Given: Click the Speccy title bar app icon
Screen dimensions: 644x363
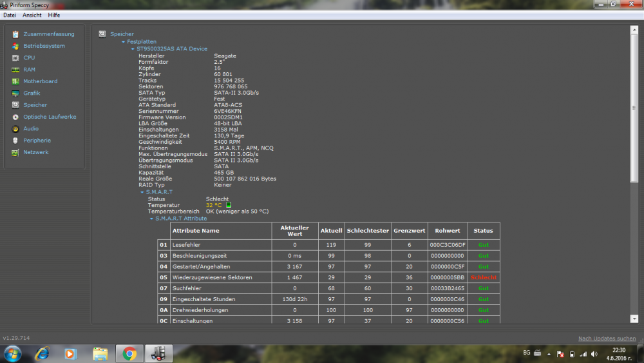Looking at the screenshot, I should [x=4, y=5].
